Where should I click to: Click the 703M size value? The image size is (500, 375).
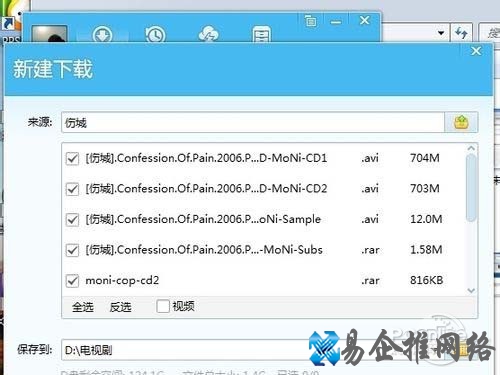pos(425,189)
